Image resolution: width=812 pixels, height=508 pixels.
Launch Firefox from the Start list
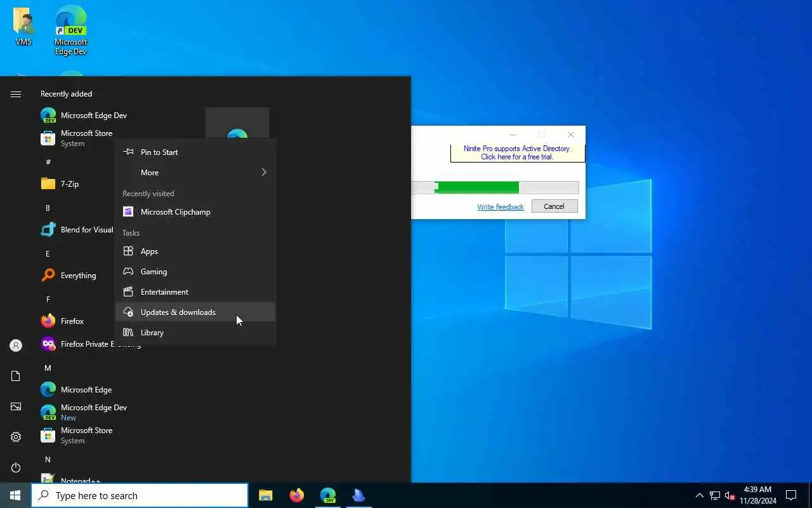[62, 321]
